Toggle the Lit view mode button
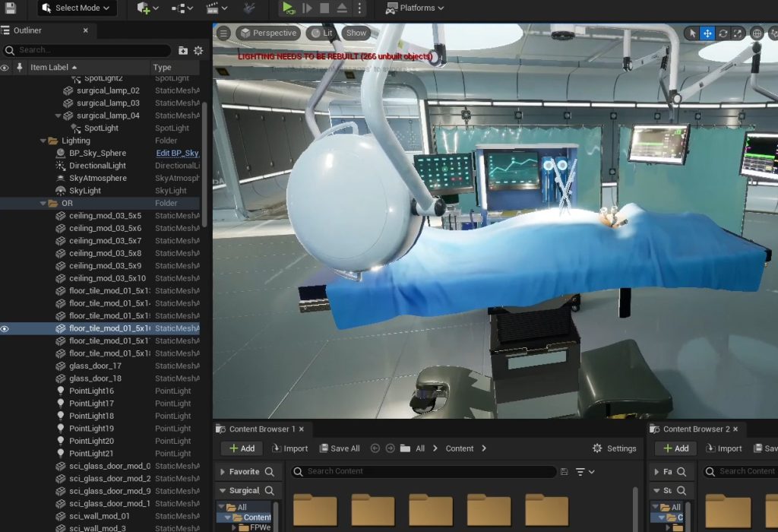Screen dimensions: 778x532 [x=321, y=33]
